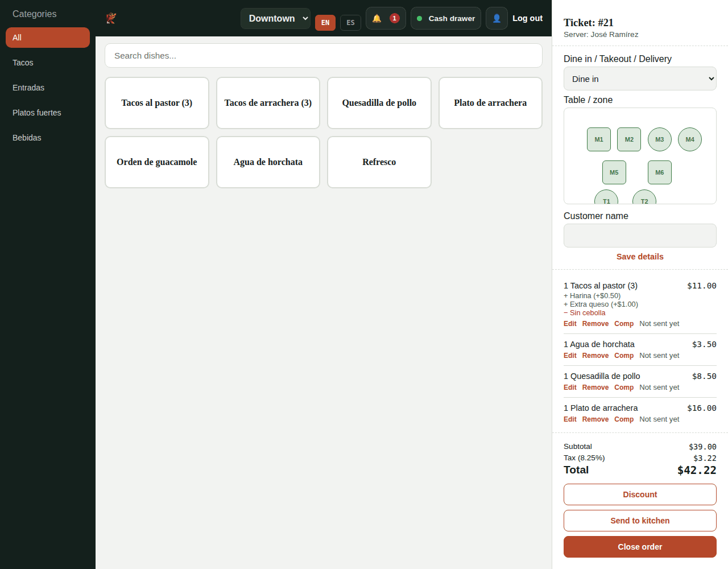This screenshot has height=569, width=728.
Task: Add Quesadilla de pollo dish
Action: (x=379, y=103)
